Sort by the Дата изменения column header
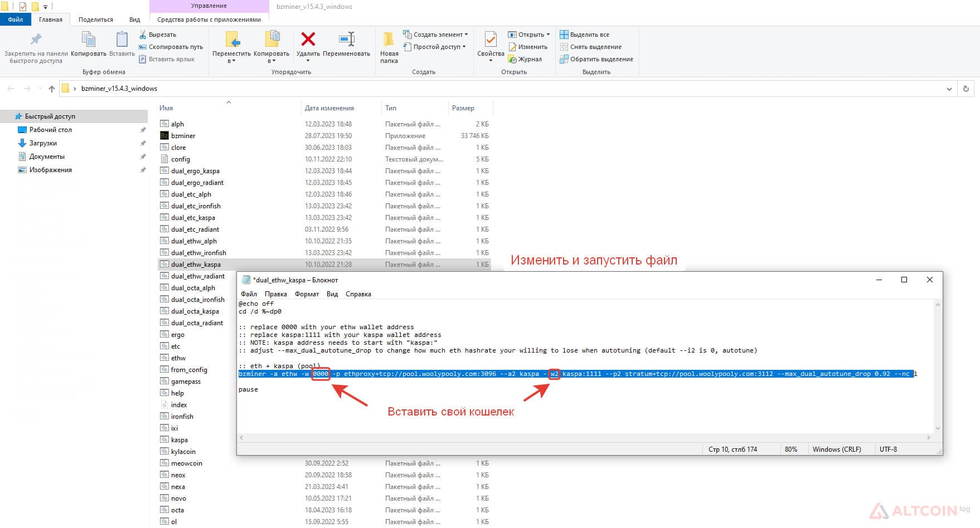980x528 pixels. click(x=329, y=108)
